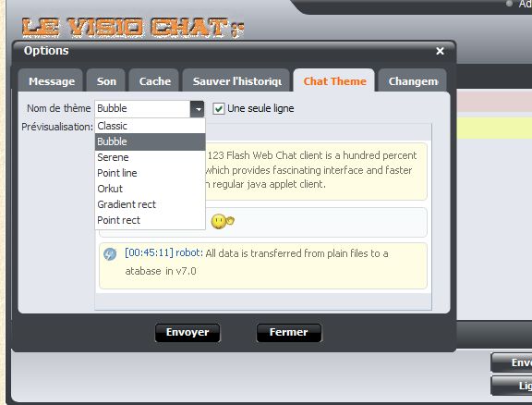This screenshot has height=405, width=532.
Task: Open the Son tab
Action: (x=106, y=80)
